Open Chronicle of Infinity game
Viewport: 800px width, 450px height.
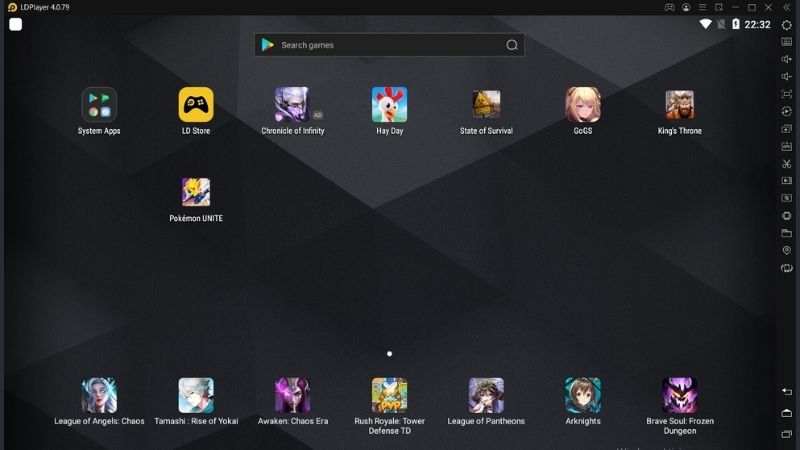tap(292, 105)
